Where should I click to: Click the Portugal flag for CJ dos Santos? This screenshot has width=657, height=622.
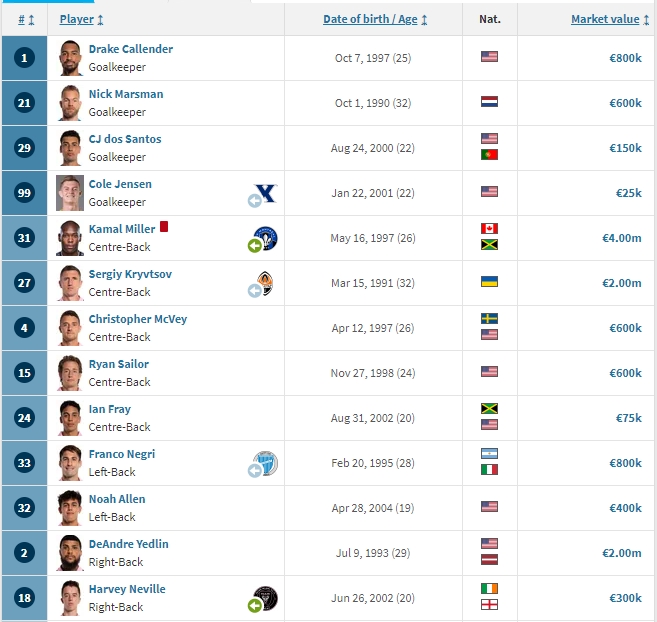tap(489, 155)
